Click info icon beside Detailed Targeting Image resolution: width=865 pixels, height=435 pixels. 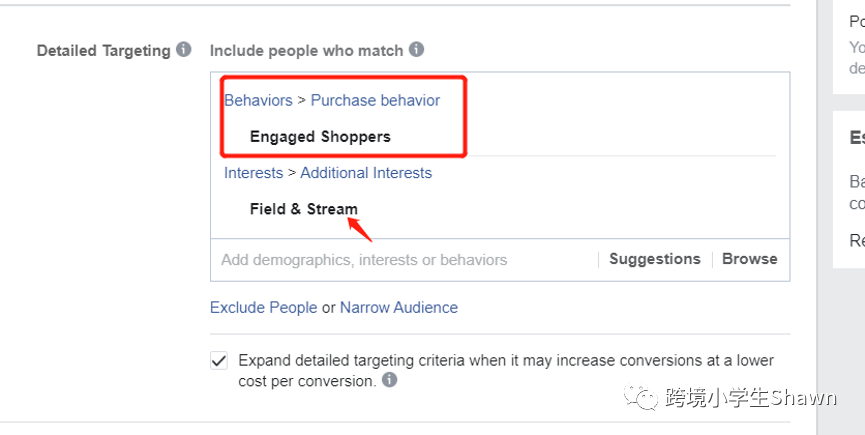click(184, 50)
